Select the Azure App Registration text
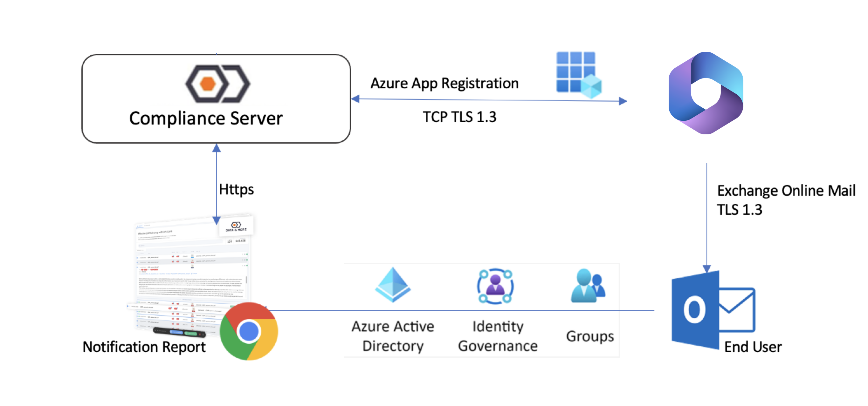The width and height of the screenshot is (868, 406). pyautogui.click(x=444, y=84)
